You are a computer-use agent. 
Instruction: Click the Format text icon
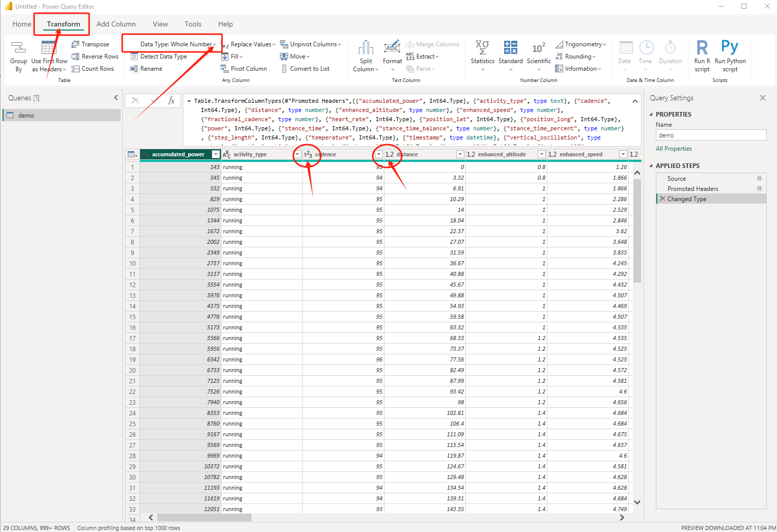coord(392,48)
